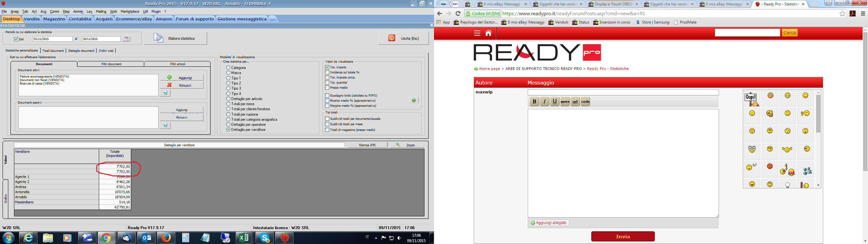Click the Stampa (F9) button
Image resolution: width=868 pixels, height=244 pixels.
[367, 145]
